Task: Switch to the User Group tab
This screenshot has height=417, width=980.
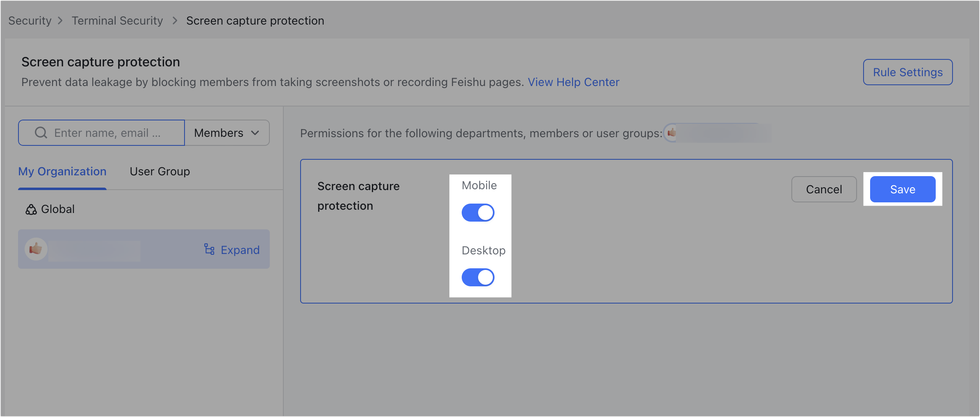Action: pyautogui.click(x=160, y=171)
